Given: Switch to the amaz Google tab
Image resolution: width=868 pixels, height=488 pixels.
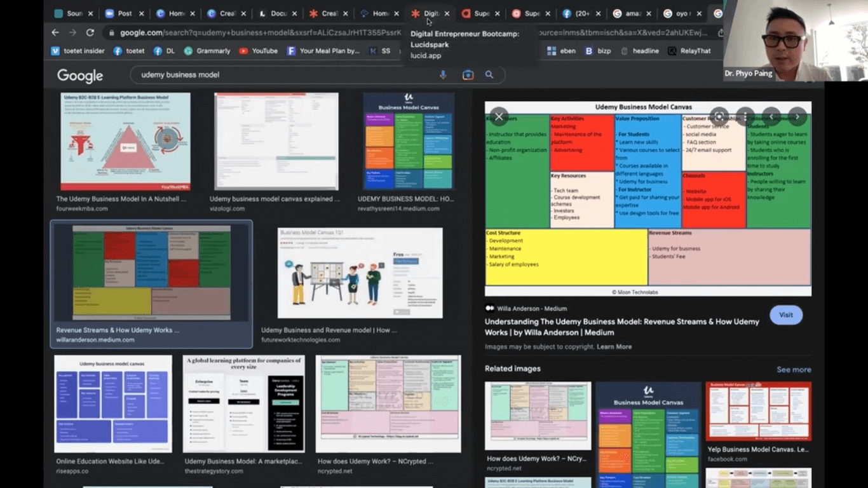Looking at the screenshot, I should pyautogui.click(x=632, y=13).
